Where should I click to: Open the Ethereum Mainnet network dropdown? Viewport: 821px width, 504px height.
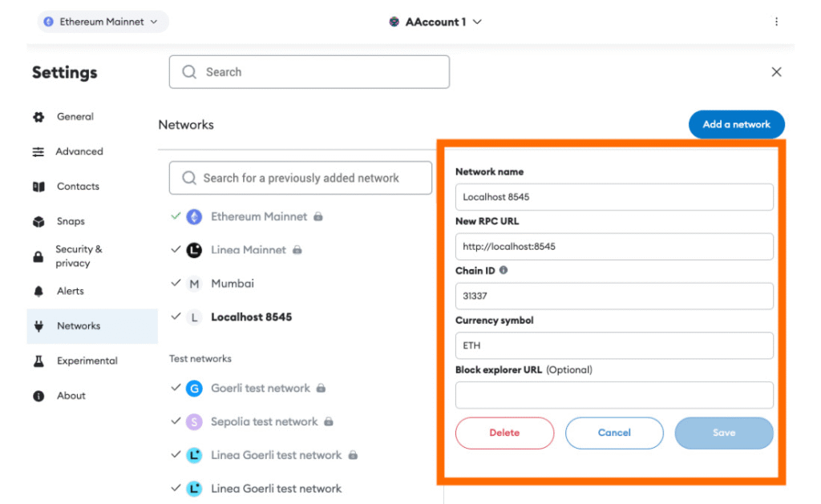coord(103,22)
